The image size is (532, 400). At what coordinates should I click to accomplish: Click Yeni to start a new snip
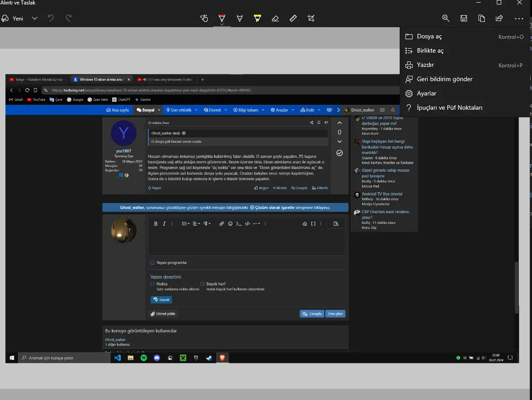pyautogui.click(x=12, y=18)
